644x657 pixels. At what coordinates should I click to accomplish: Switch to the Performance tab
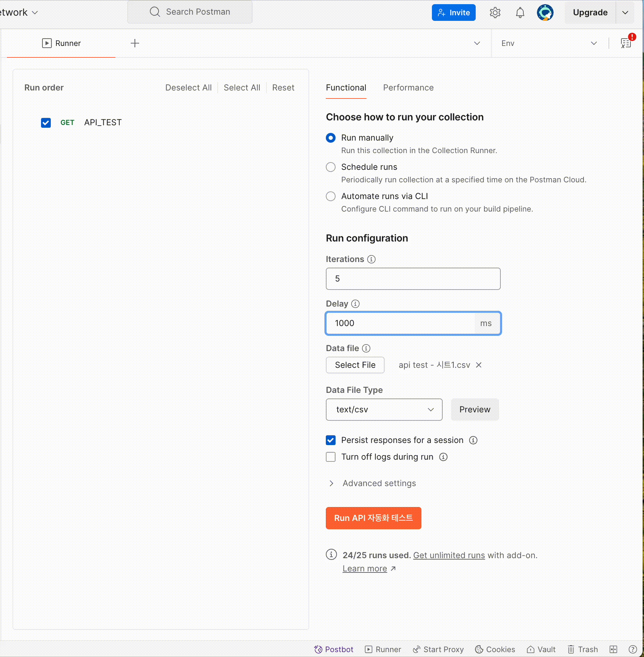coord(409,88)
